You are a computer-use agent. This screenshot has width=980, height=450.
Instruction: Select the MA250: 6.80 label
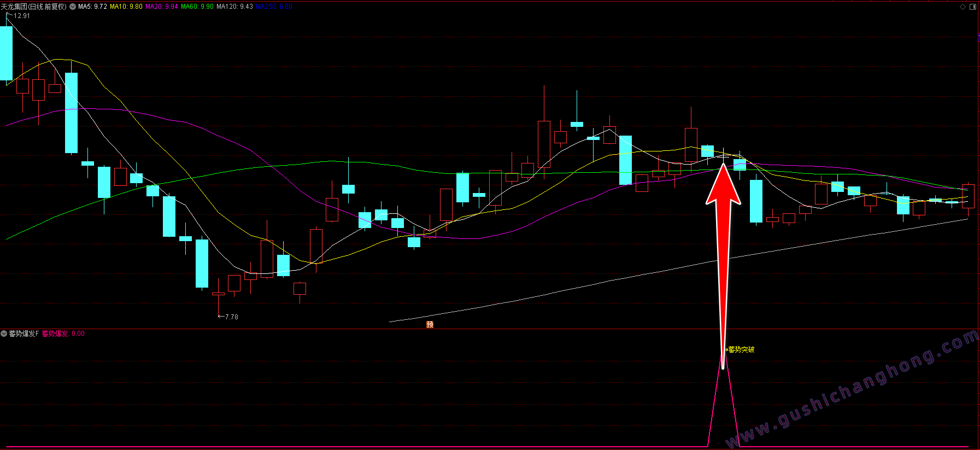274,7
